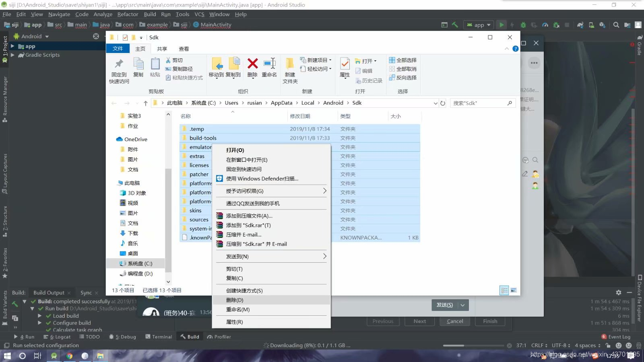Click the Debug app bug icon in toolbar
This screenshot has height=362, width=644.
(x=523, y=25)
